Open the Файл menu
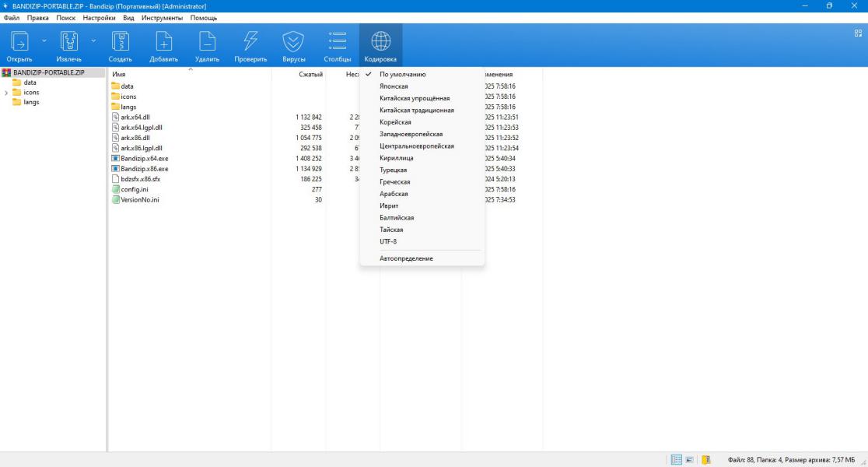This screenshot has height=467, width=868. (12, 18)
